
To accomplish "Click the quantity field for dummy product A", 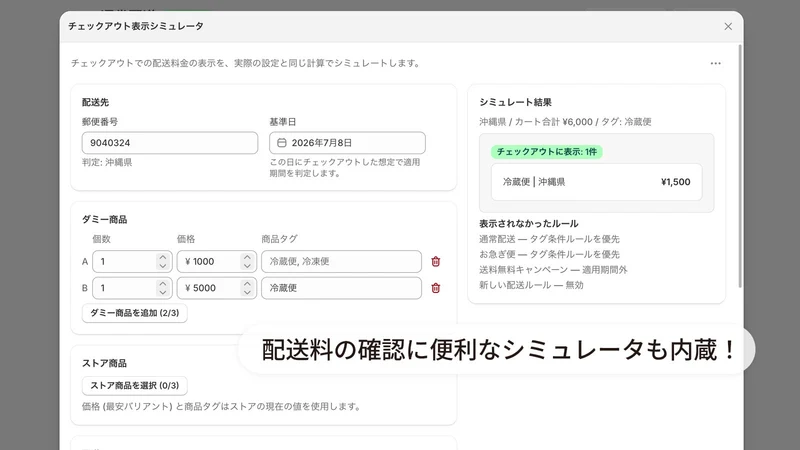I will [x=132, y=262].
